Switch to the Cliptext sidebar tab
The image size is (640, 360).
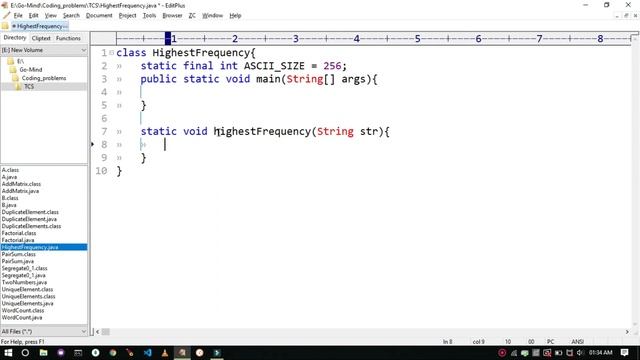(41, 38)
